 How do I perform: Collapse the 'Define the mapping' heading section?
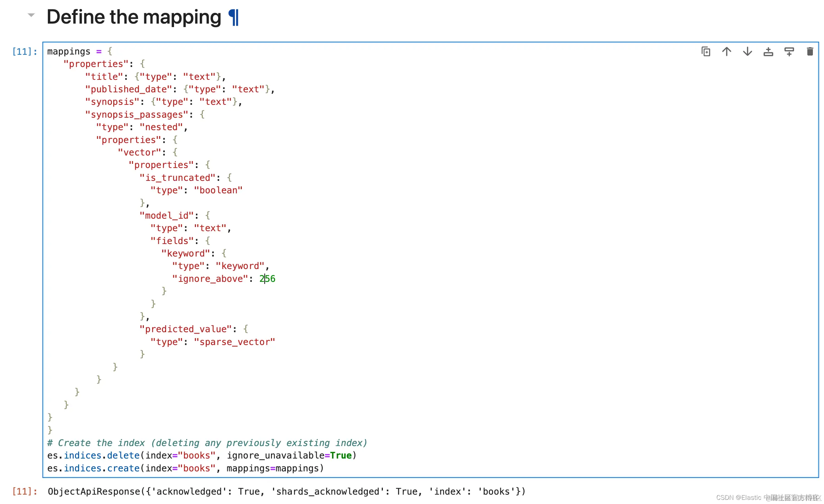[31, 15]
